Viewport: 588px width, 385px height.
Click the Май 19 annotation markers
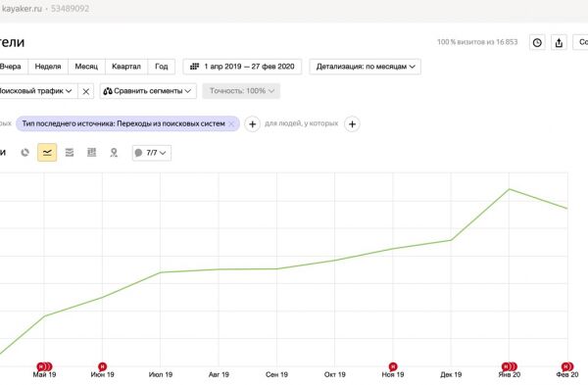pos(44,366)
